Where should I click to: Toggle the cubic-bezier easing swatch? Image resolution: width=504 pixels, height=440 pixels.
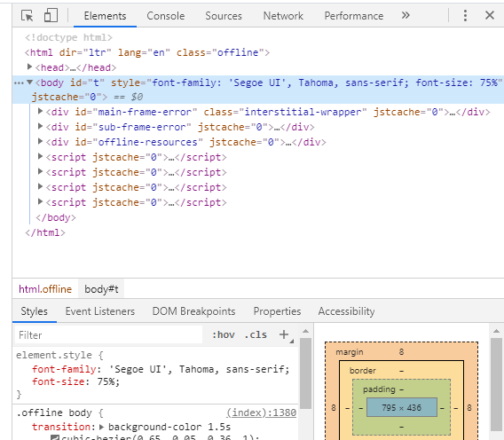pos(55,437)
